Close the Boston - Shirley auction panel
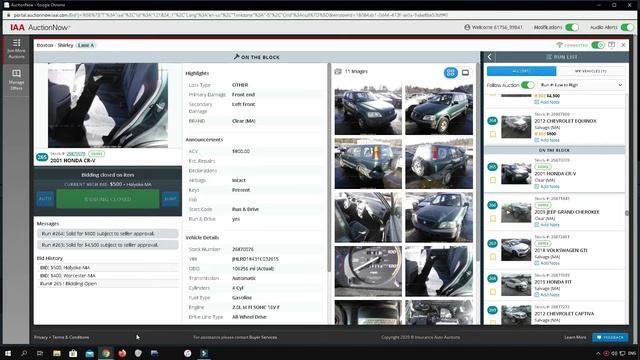This screenshot has width=640, height=360. click(623, 45)
